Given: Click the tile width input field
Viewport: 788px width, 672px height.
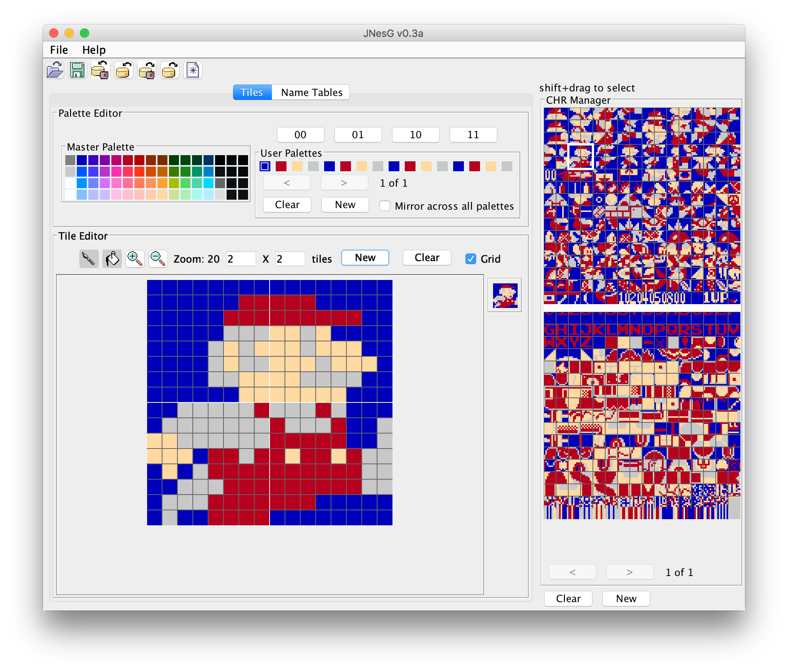Looking at the screenshot, I should [x=241, y=259].
